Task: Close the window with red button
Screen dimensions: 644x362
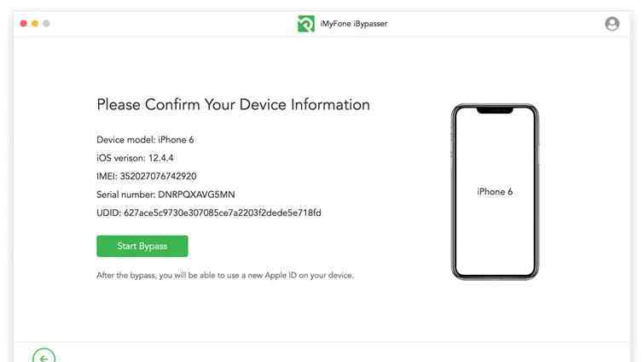Action: [x=23, y=23]
